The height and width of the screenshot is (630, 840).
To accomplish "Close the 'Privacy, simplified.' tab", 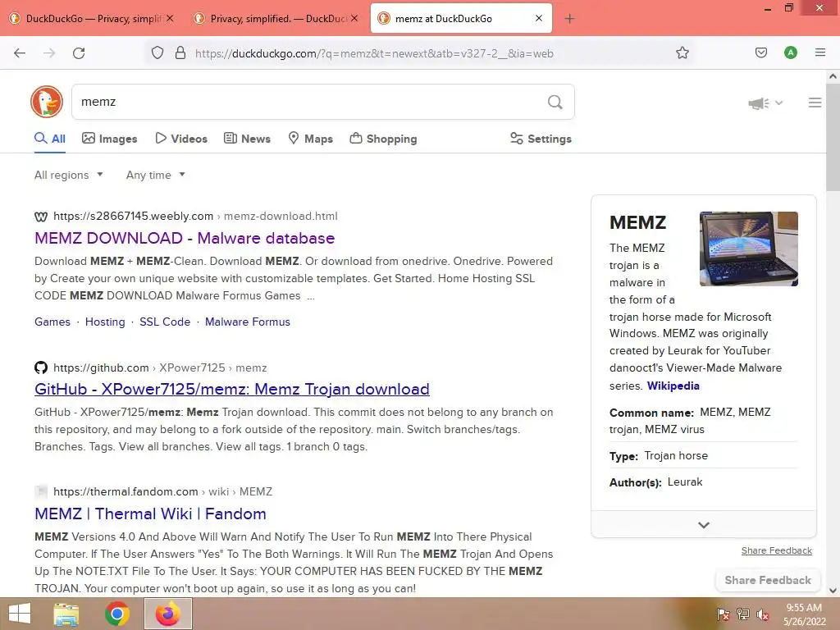I will tap(354, 18).
